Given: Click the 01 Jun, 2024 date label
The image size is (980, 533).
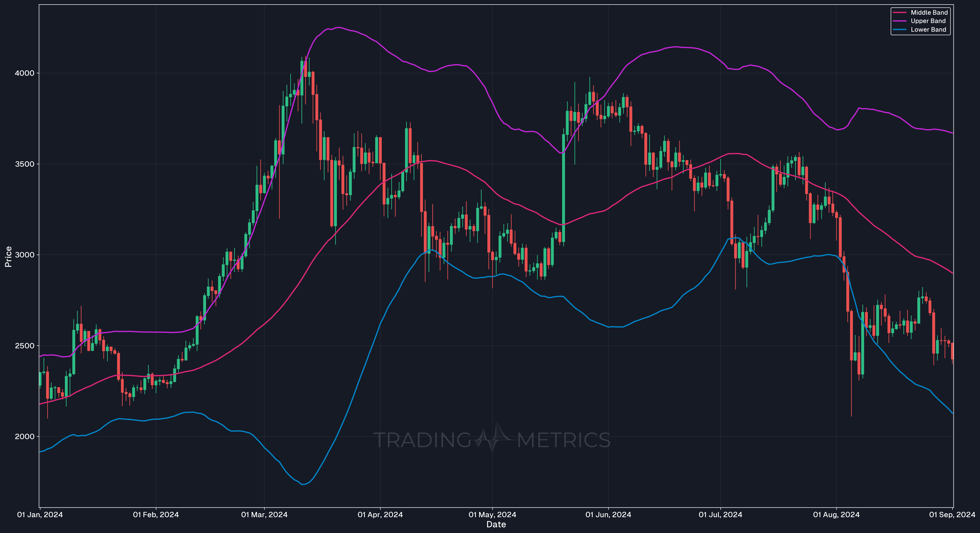Looking at the screenshot, I should 608,515.
